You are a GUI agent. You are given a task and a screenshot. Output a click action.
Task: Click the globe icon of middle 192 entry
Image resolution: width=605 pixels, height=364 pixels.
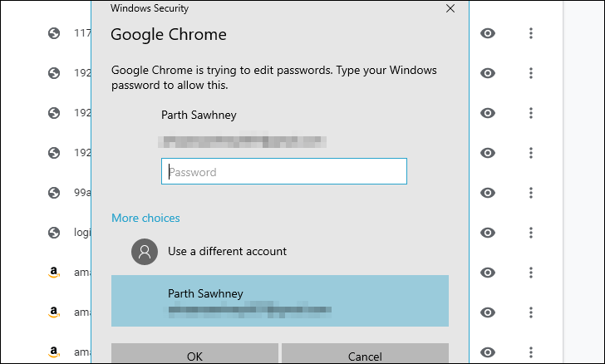tap(54, 113)
